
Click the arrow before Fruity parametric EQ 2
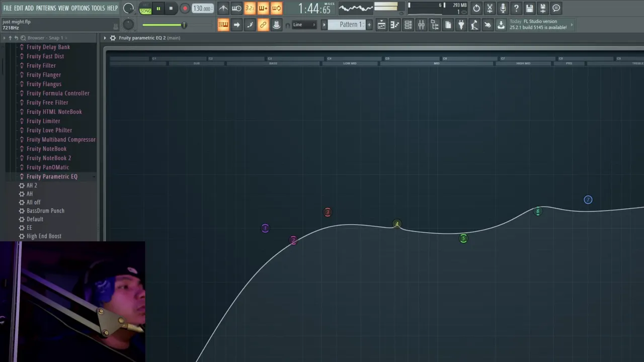click(x=105, y=38)
